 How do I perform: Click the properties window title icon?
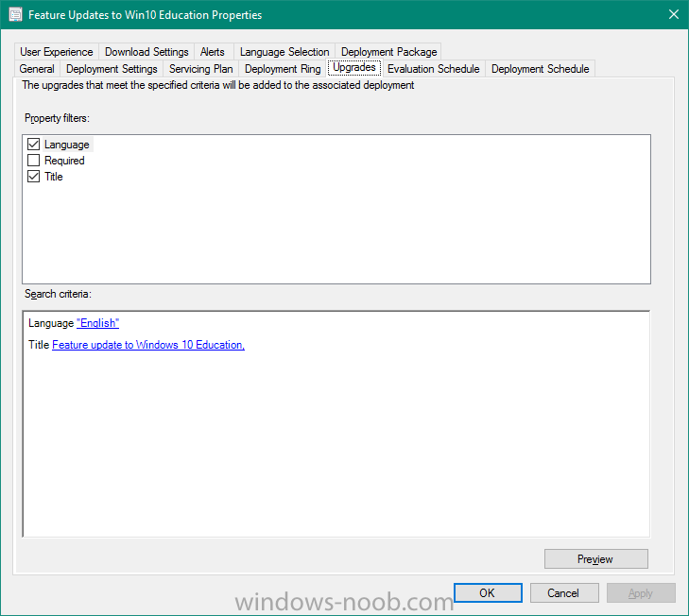[x=15, y=14]
